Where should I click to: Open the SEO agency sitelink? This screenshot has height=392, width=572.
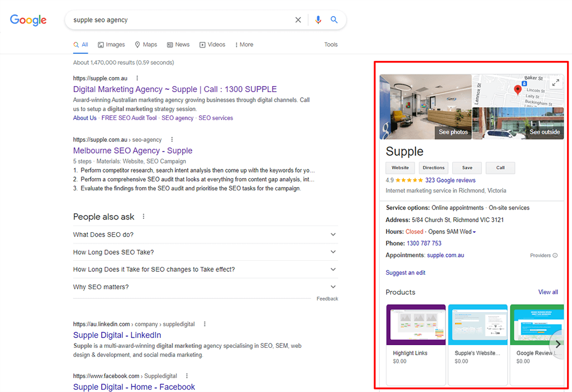177,118
